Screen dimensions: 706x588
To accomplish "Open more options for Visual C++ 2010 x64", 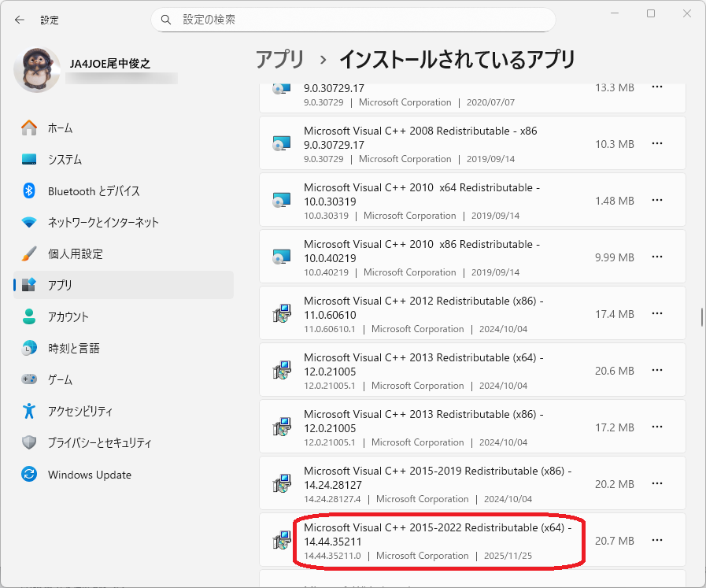I will [657, 201].
